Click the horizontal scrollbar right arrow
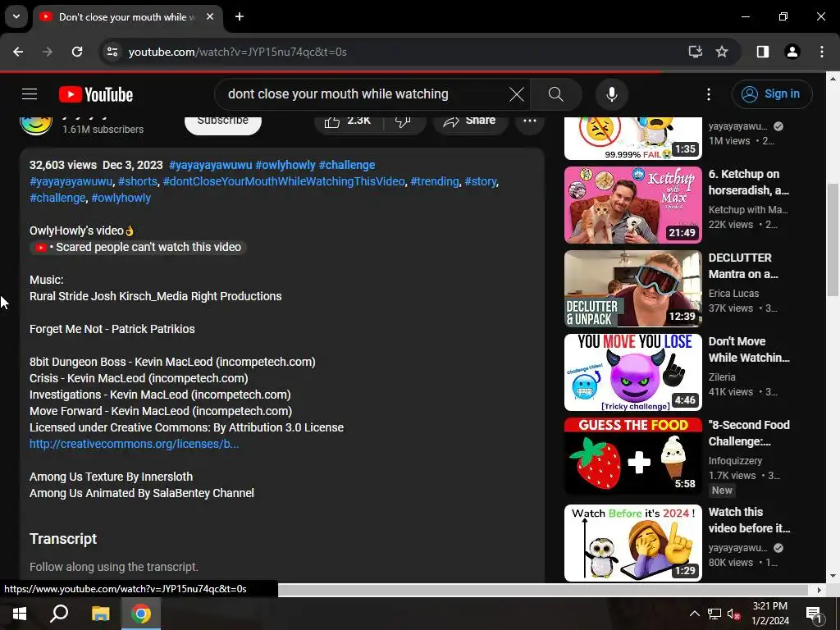840x630 pixels. click(x=819, y=590)
